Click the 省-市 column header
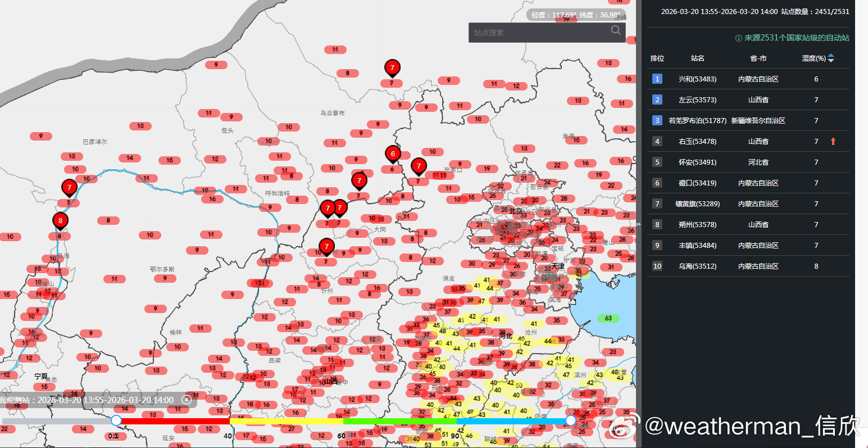 [x=758, y=58]
